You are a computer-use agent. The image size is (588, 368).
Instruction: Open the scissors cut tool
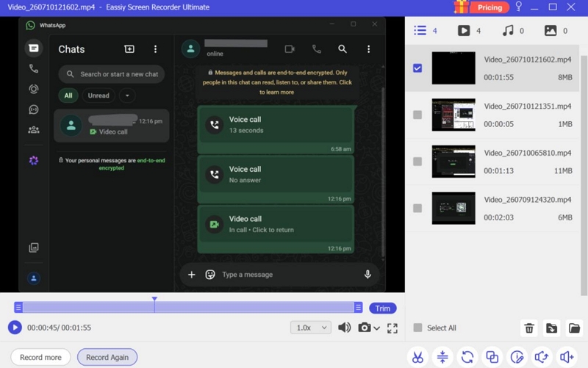[417, 357]
